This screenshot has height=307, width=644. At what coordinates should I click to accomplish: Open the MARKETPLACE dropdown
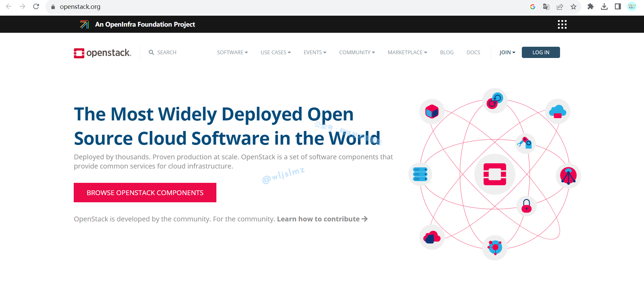coord(407,52)
